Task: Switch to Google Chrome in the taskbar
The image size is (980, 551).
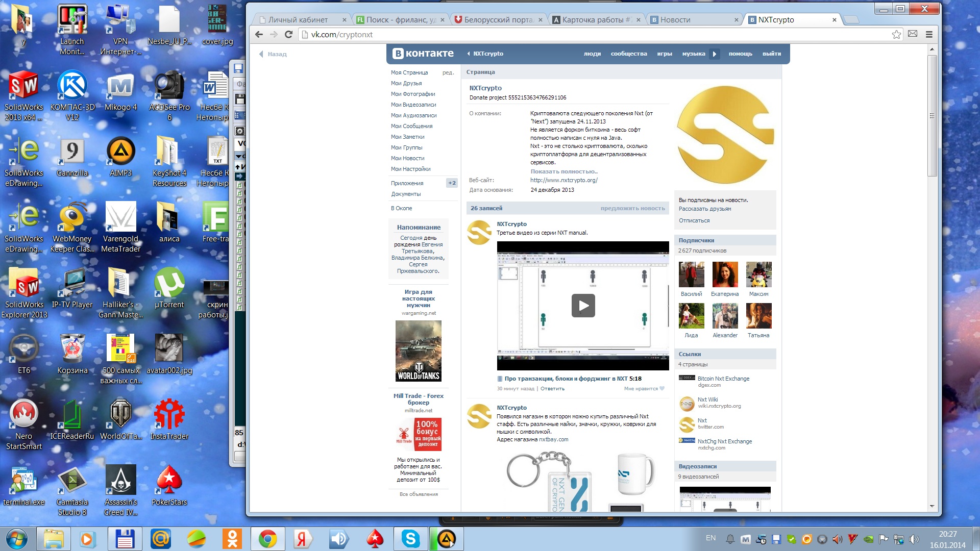Action: click(x=267, y=539)
